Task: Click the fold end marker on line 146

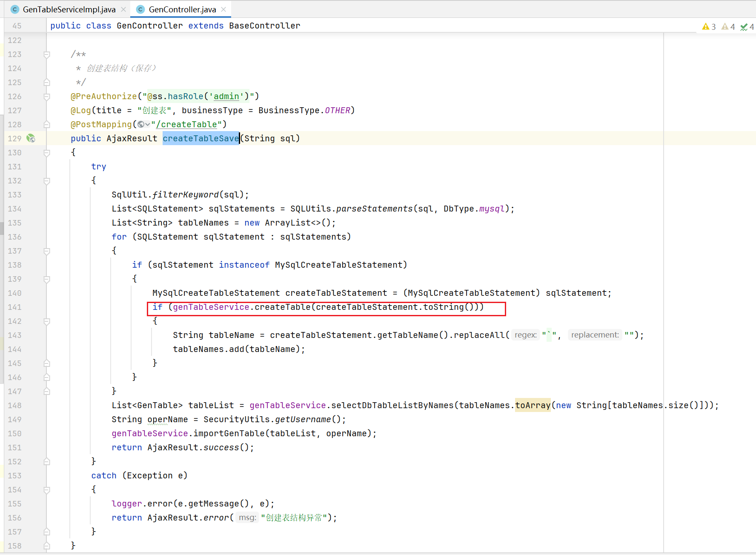Action: [x=47, y=378]
